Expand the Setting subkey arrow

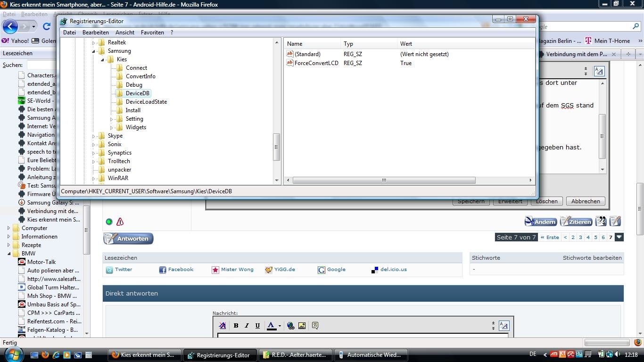click(x=112, y=119)
